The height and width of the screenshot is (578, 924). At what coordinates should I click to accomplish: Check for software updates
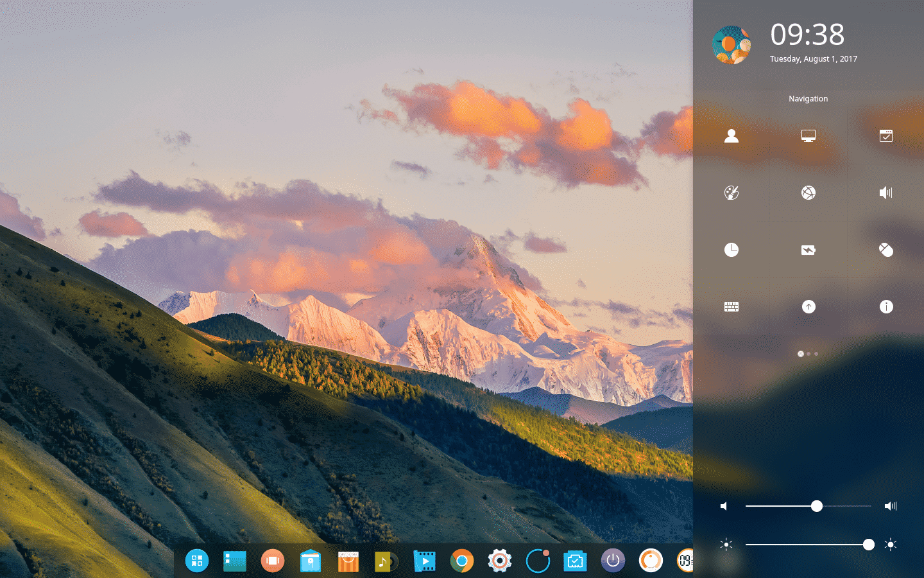pyautogui.click(x=809, y=306)
